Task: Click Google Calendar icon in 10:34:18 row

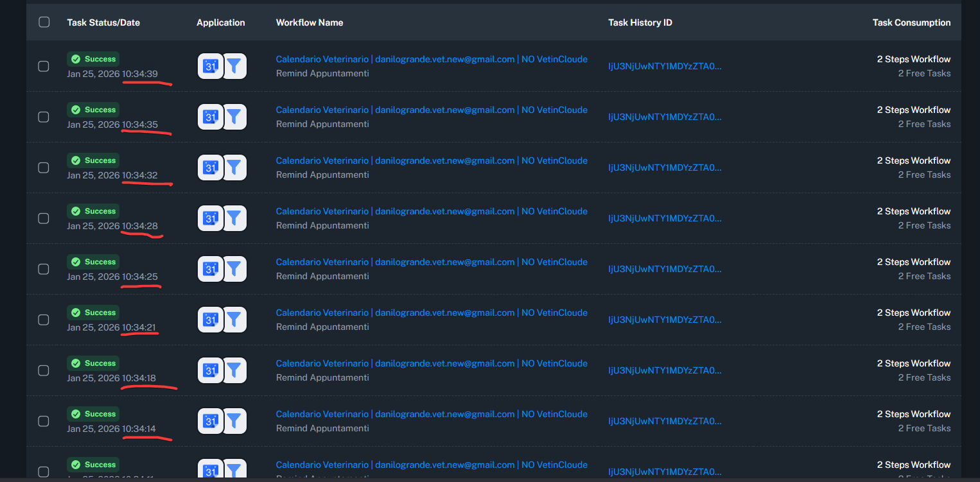Action: (210, 370)
